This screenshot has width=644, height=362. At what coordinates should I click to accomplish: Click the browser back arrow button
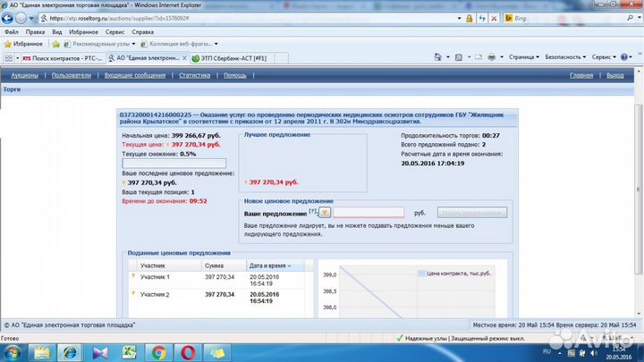pos(12,17)
